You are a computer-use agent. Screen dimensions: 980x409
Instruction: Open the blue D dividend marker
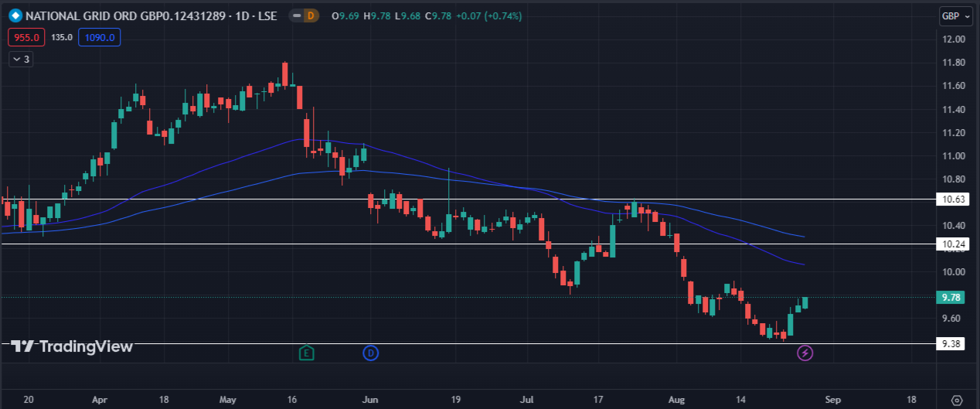pyautogui.click(x=371, y=353)
